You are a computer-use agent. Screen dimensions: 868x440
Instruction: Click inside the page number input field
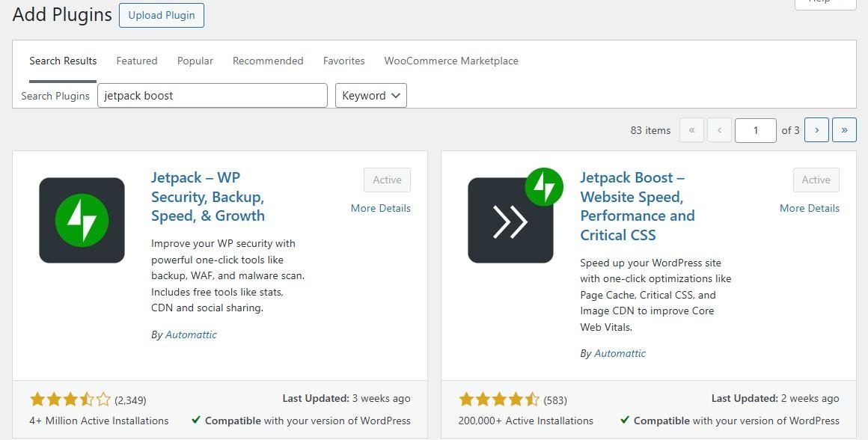tap(755, 129)
